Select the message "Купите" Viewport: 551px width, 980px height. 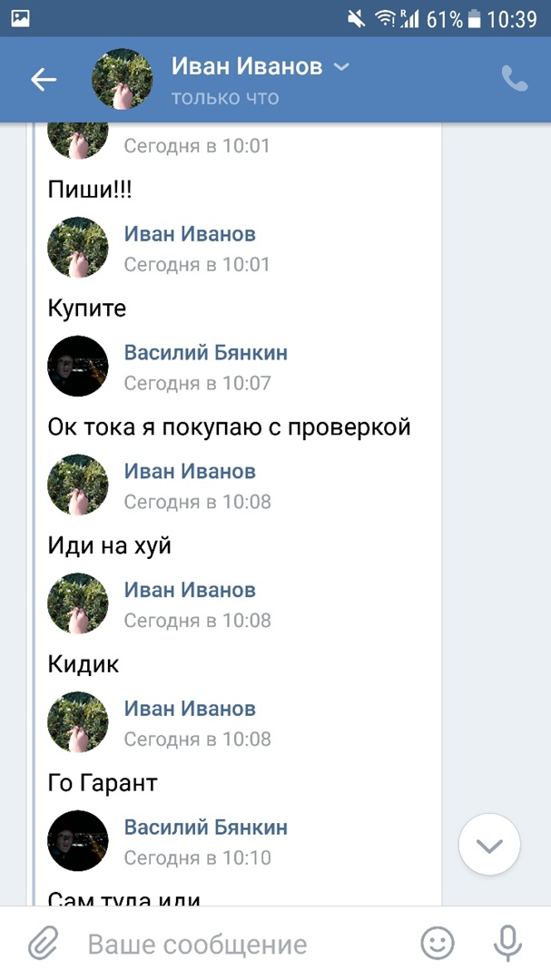click(87, 308)
